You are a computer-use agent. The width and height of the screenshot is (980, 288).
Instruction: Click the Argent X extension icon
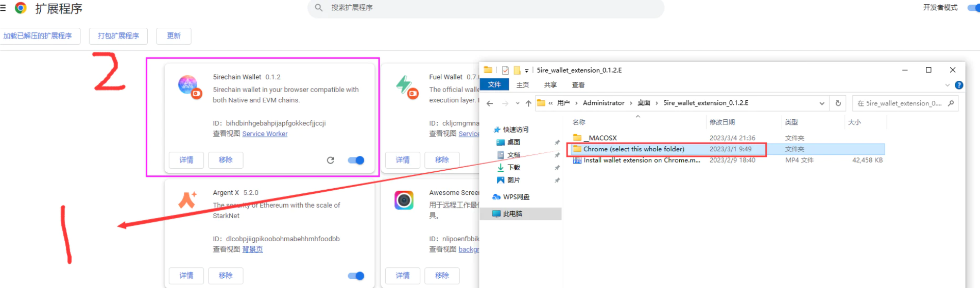pyautogui.click(x=187, y=200)
